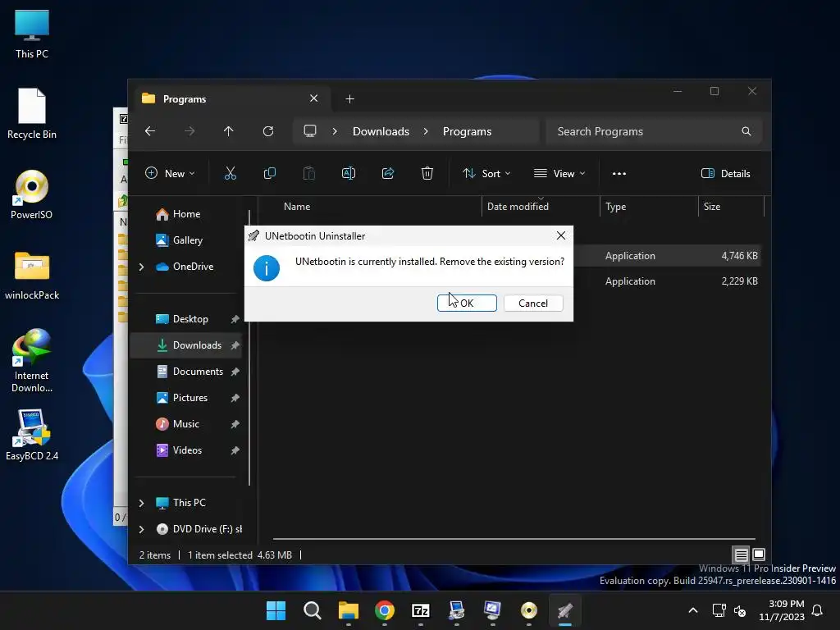Refresh the Programs folder
Image resolution: width=840 pixels, height=630 pixels.
click(268, 131)
